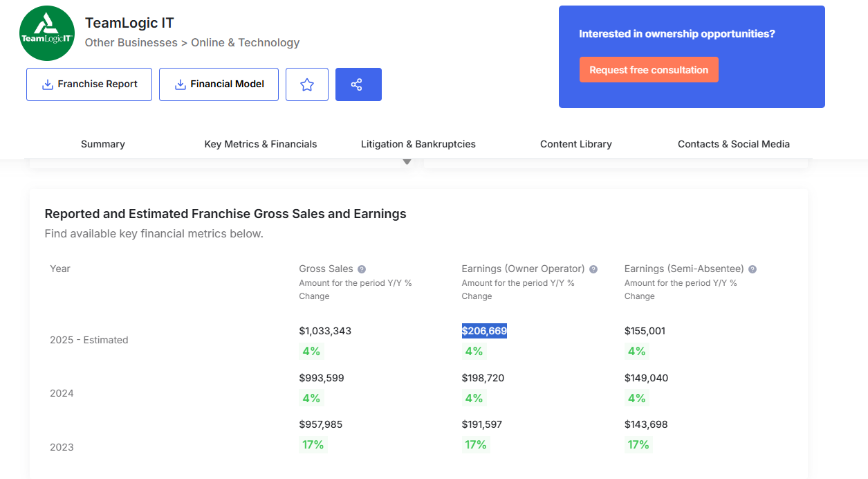Click the Gross Sales column header
The height and width of the screenshot is (479, 868).
coord(326,269)
